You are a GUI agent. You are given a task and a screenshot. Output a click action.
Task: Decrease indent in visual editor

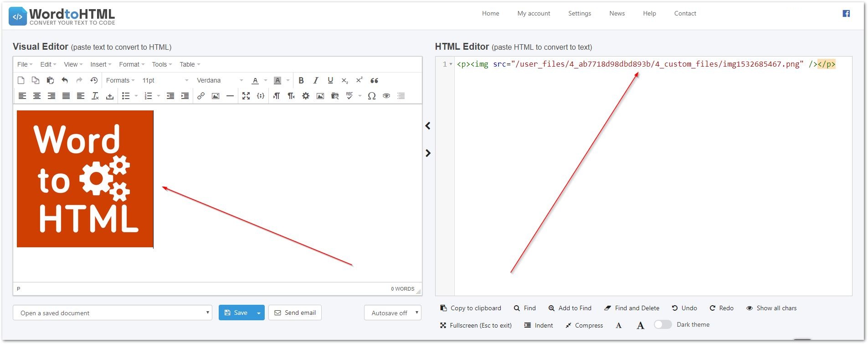[170, 96]
